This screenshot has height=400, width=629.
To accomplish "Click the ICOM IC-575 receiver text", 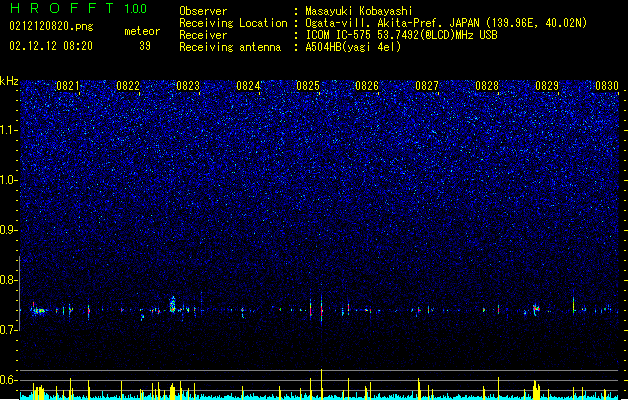I will point(401,35).
